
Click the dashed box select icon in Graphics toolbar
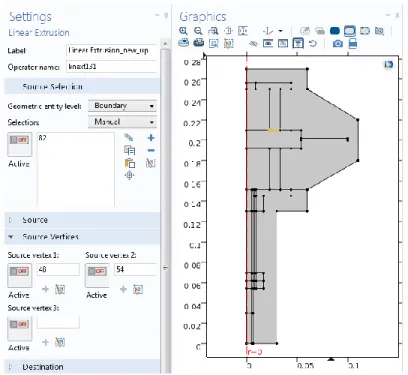(x=214, y=43)
